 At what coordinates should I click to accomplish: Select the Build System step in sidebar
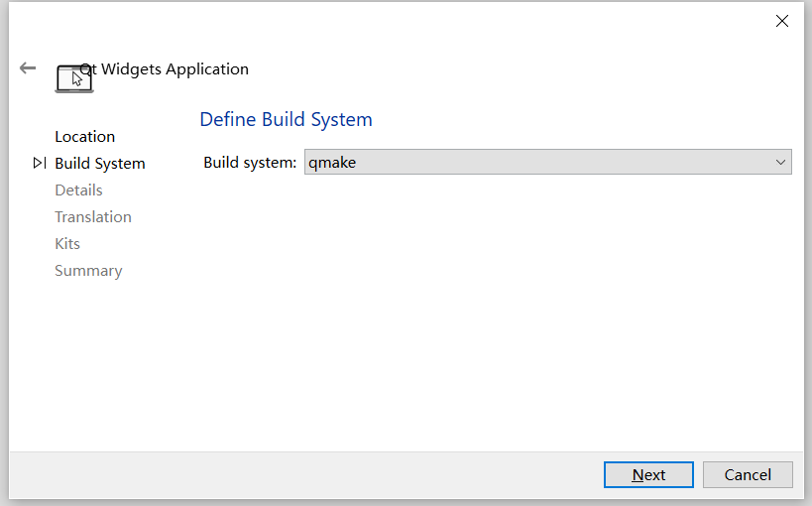[100, 164]
